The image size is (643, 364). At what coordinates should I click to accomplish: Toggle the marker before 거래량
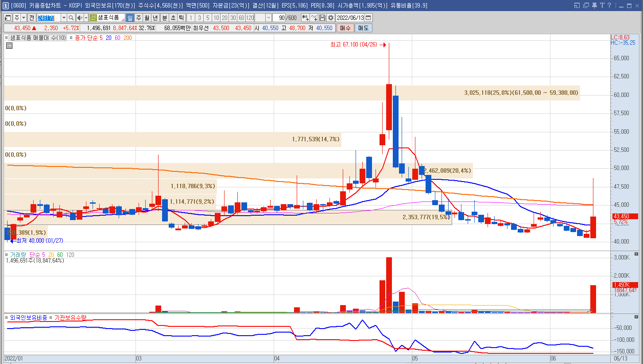click(x=7, y=255)
